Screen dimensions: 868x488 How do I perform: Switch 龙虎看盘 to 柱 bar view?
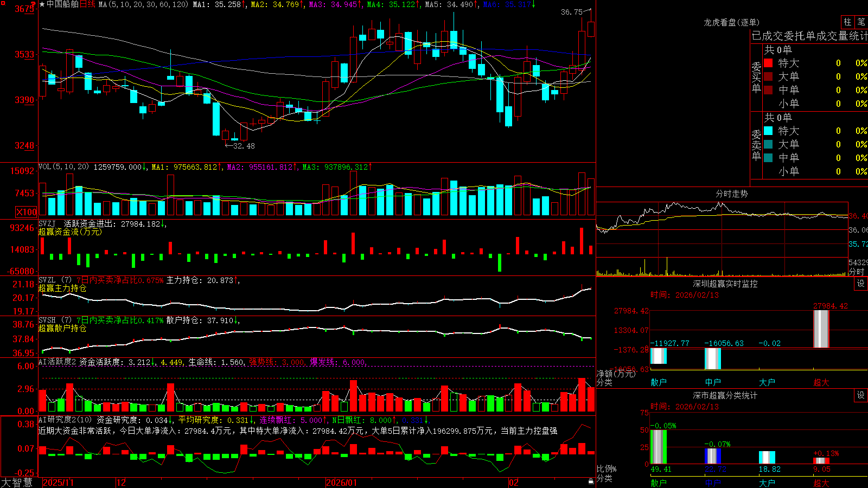click(847, 22)
